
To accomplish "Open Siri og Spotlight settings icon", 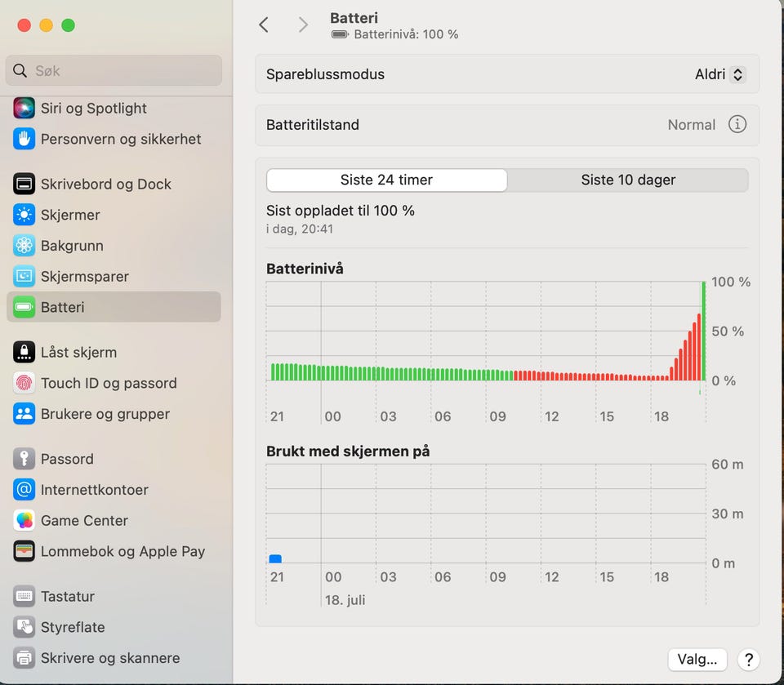I will coord(24,108).
